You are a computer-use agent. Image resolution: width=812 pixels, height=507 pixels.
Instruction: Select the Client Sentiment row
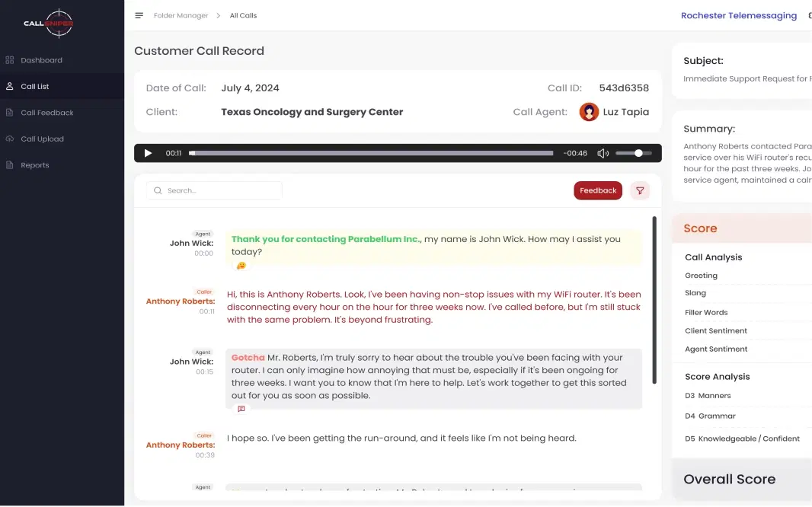click(748, 330)
